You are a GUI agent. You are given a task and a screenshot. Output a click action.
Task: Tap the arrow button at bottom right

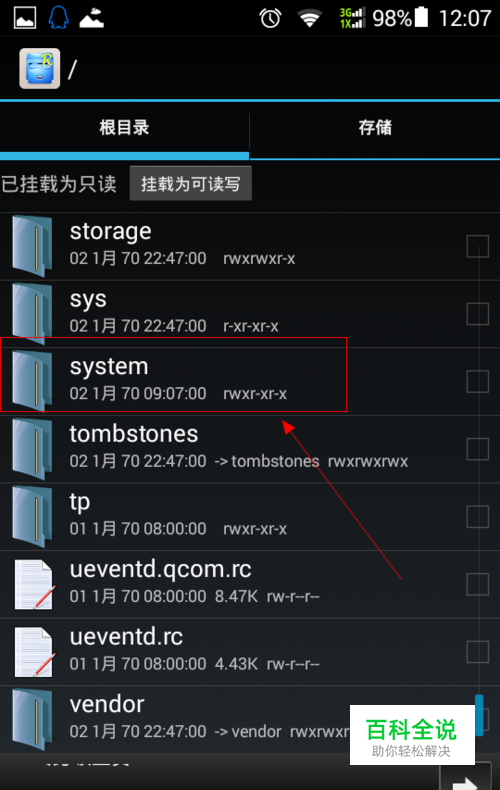[465, 778]
